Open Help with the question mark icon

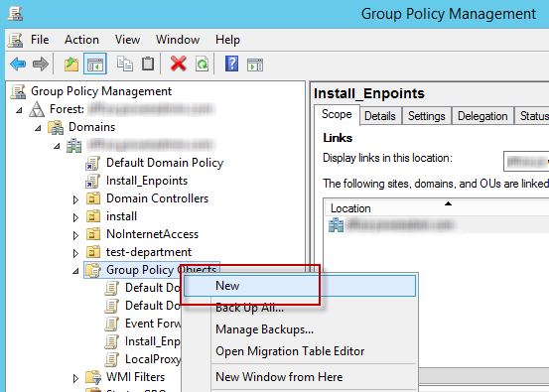[231, 65]
